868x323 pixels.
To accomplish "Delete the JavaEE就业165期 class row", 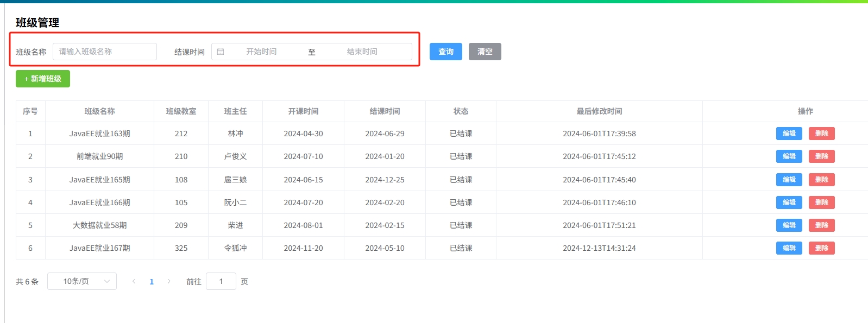I will click(821, 180).
